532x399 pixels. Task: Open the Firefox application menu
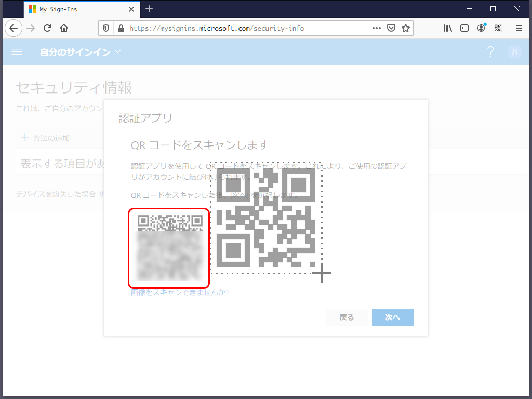518,28
